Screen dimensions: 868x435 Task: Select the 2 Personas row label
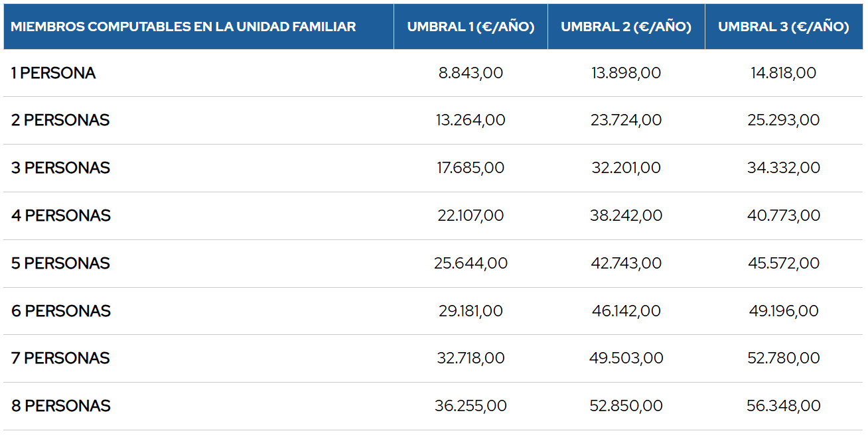(60, 120)
